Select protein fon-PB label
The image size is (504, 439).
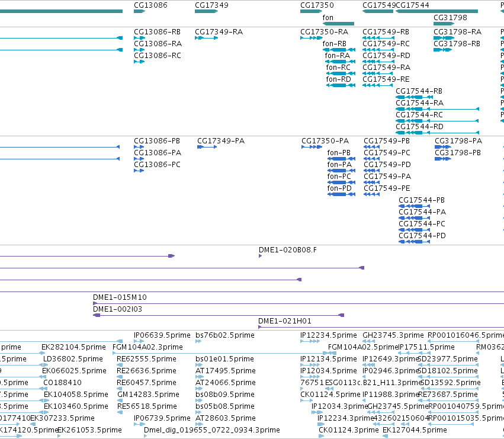coord(338,153)
